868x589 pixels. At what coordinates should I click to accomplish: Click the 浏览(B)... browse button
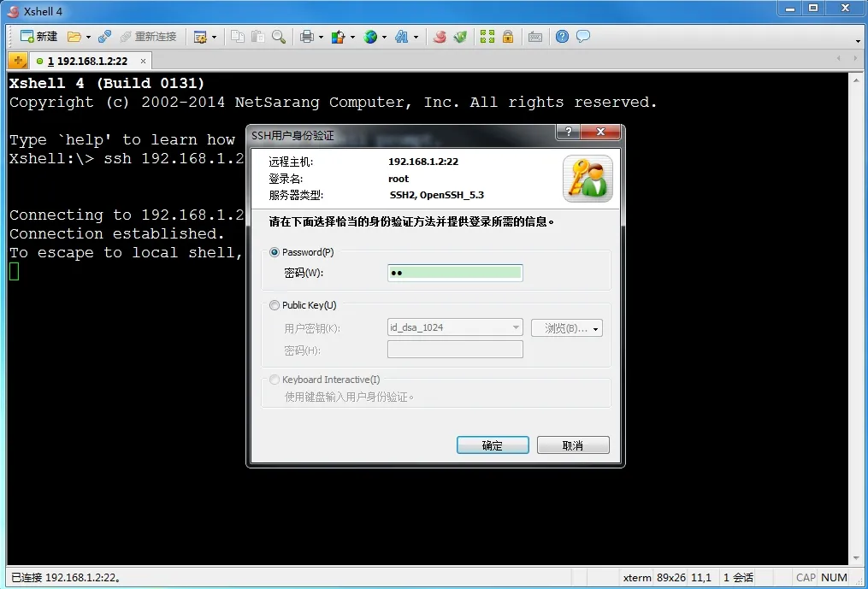(x=567, y=328)
